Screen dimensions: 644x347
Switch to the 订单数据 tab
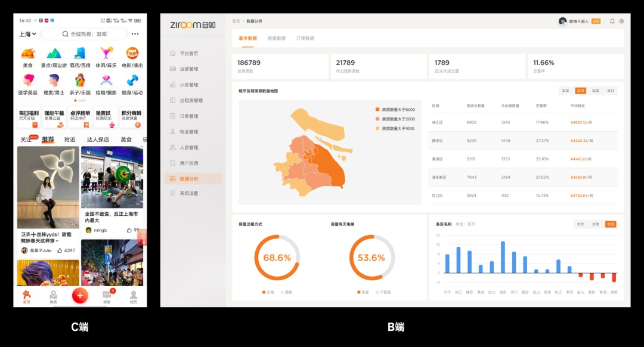305,38
